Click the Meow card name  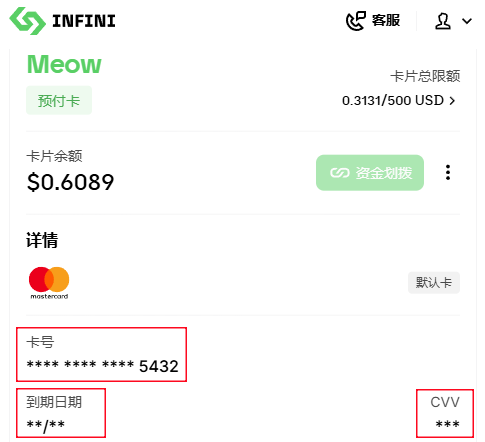click(x=64, y=64)
